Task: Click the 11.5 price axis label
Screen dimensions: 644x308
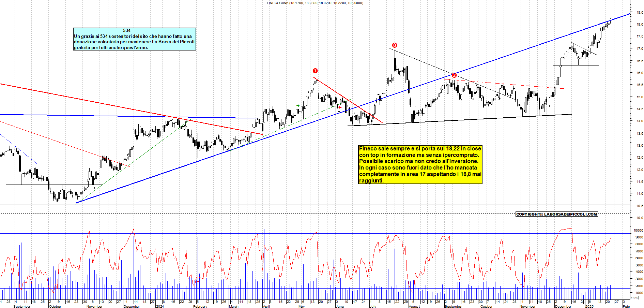Action: click(640, 182)
